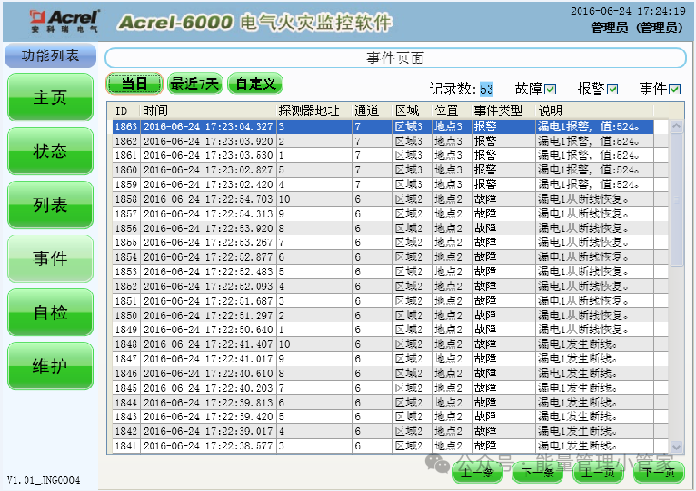
Task: Click 漏电1发生断线 in row 1848
Action: click(x=577, y=344)
